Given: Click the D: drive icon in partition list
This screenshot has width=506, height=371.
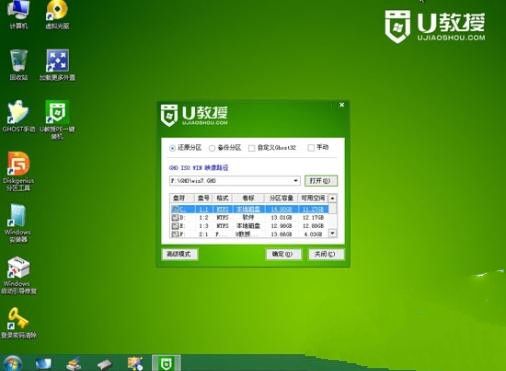Looking at the screenshot, I should [x=175, y=218].
